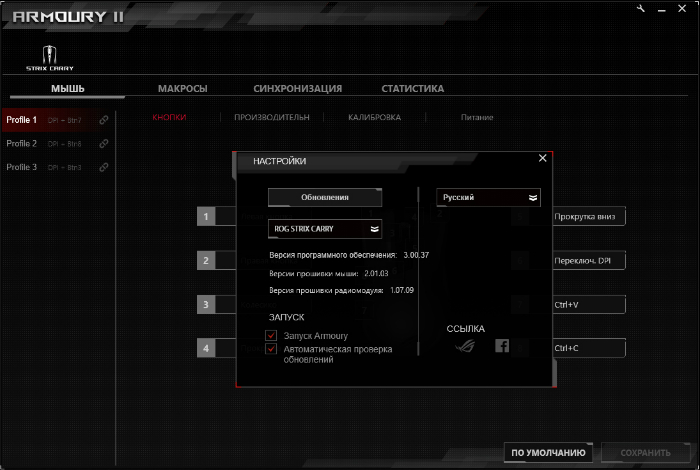Click the mouse firmware version 2.01.03
Viewport: 700px width, 470px height.
click(376, 273)
